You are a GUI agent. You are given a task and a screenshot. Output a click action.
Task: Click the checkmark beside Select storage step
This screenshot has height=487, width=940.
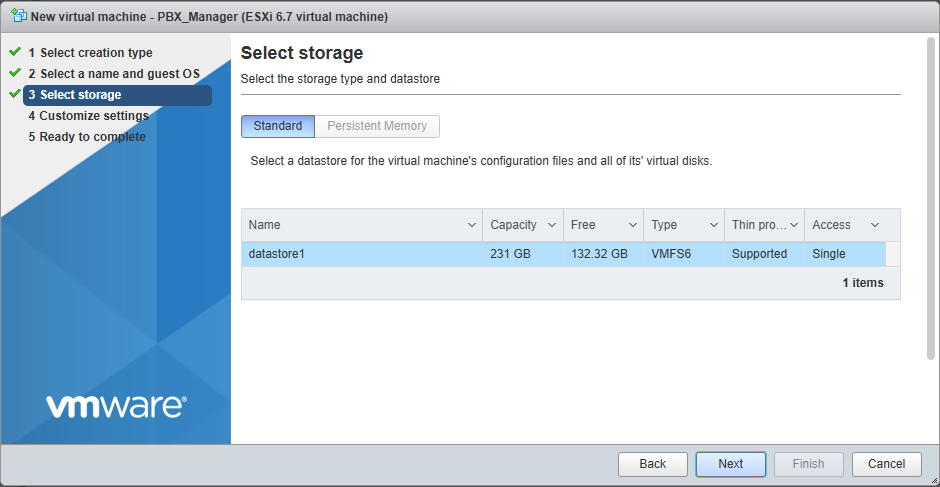coord(15,94)
